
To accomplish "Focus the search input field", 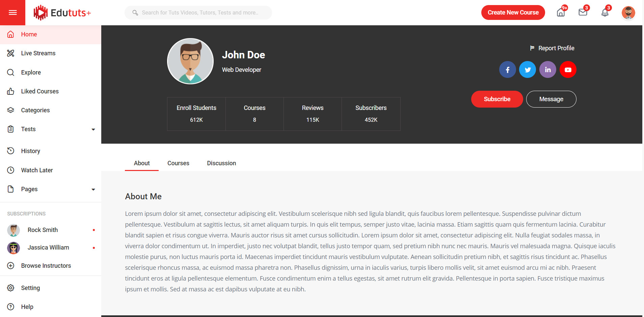I will click(203, 13).
